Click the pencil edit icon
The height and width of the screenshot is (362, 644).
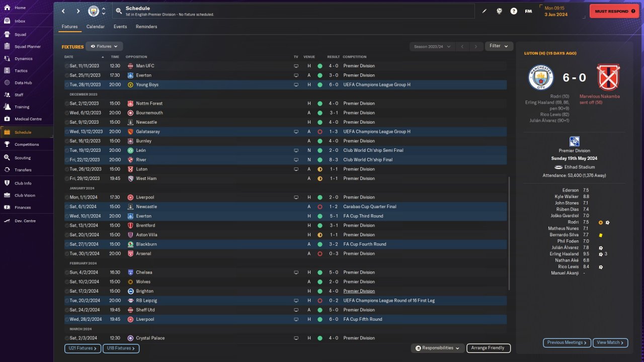click(485, 11)
